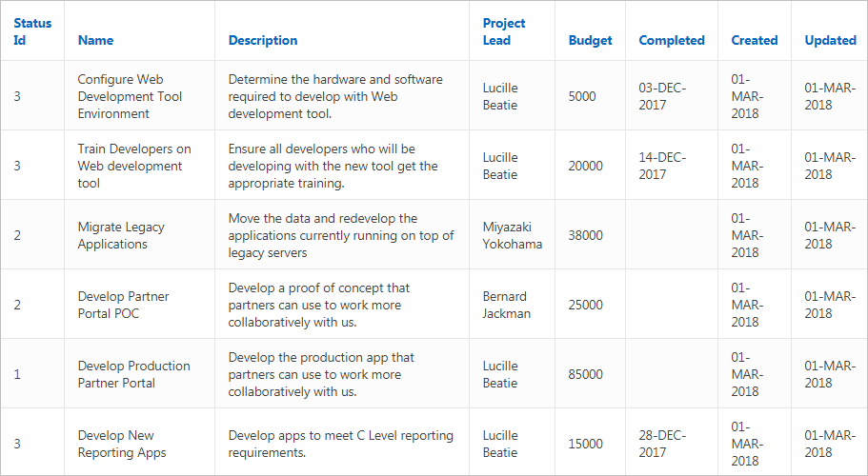Sort by the Status Id column header
The width and height of the screenshot is (868, 476).
coord(32,31)
